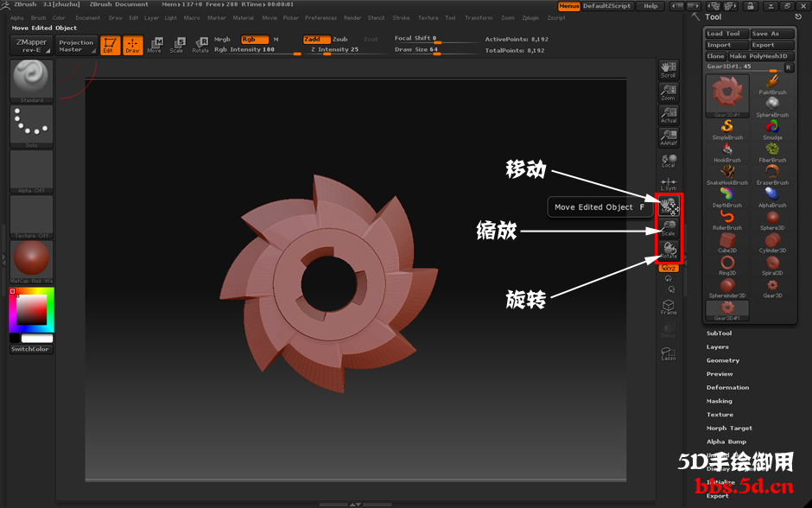
Task: Select the SimpleBrush tool
Action: point(727,130)
